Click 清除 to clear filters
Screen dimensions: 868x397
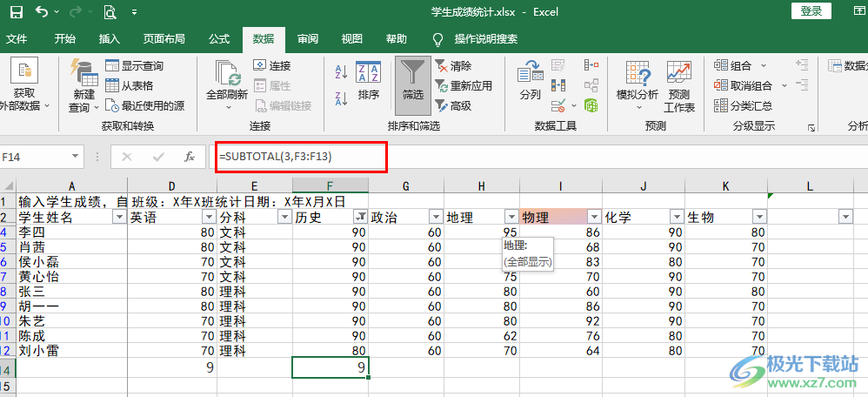[x=453, y=66]
